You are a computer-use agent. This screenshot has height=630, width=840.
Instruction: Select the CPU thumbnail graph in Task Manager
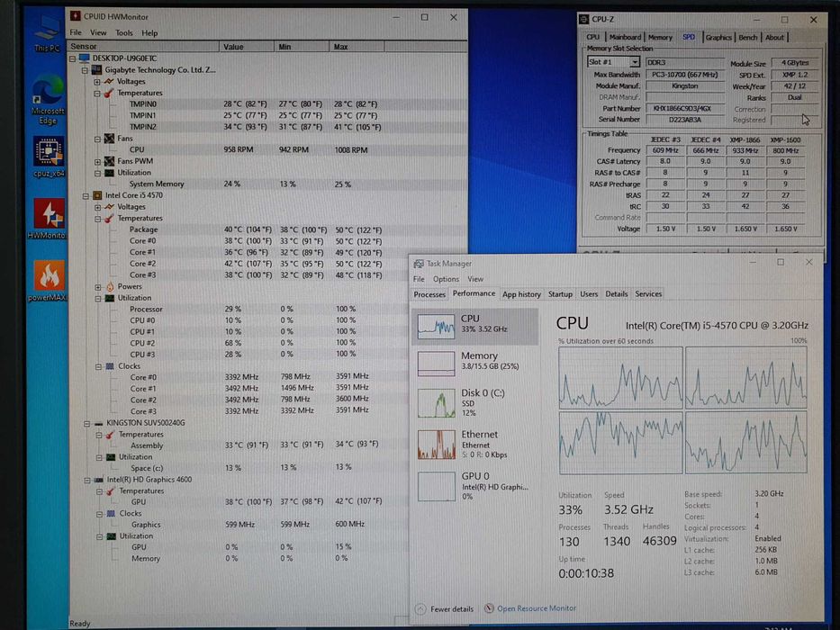coord(436,326)
